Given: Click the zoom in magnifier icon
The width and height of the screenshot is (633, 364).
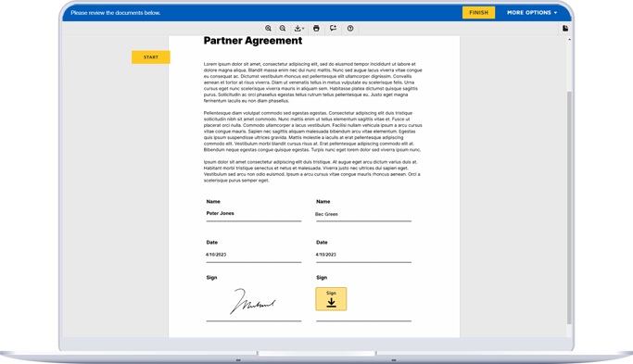Looking at the screenshot, I should (x=268, y=28).
